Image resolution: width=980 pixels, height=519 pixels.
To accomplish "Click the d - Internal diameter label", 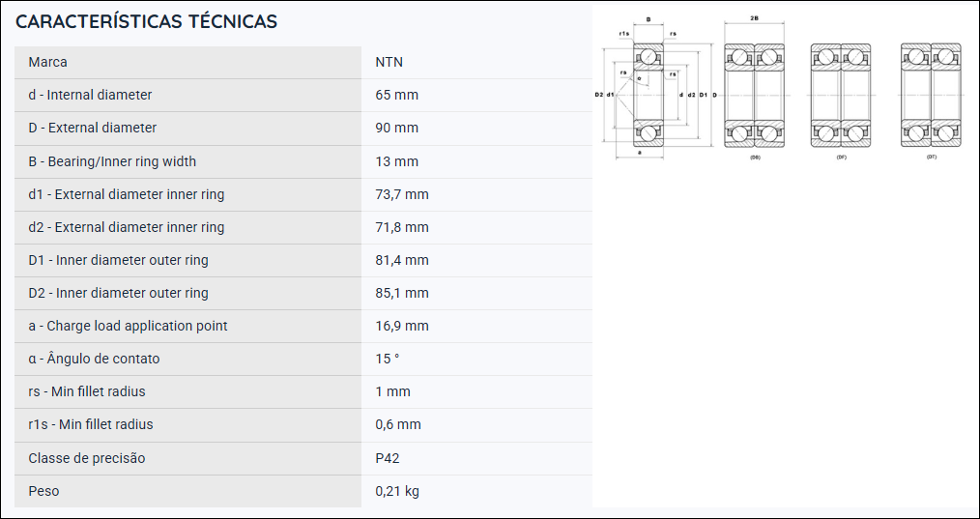I will tap(90, 95).
